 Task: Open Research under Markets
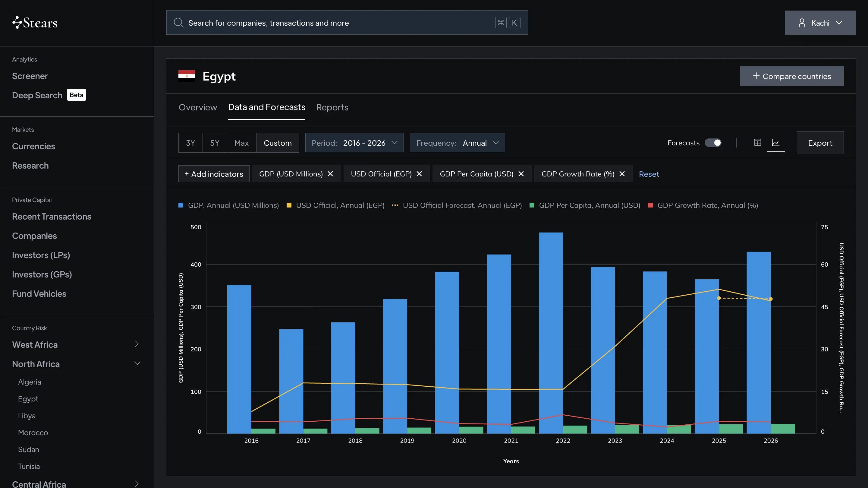(30, 165)
